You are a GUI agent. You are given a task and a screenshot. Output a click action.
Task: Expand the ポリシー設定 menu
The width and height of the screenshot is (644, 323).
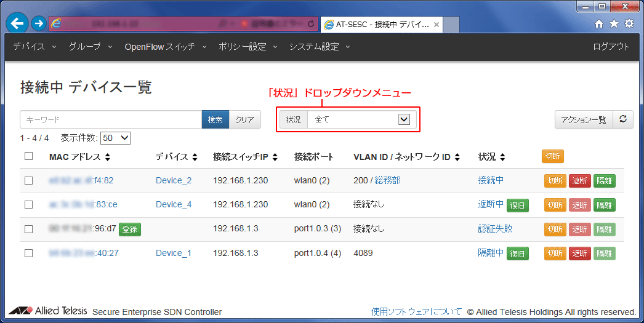[248, 47]
